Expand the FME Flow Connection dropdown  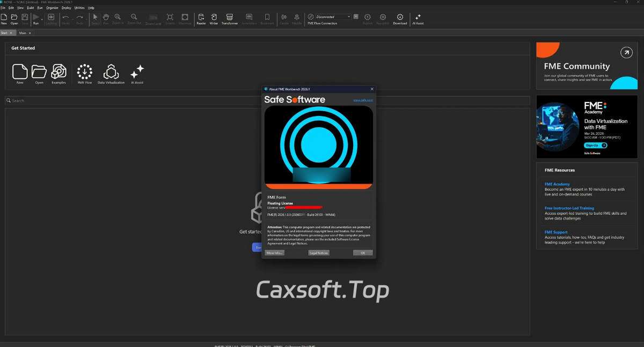pos(349,17)
